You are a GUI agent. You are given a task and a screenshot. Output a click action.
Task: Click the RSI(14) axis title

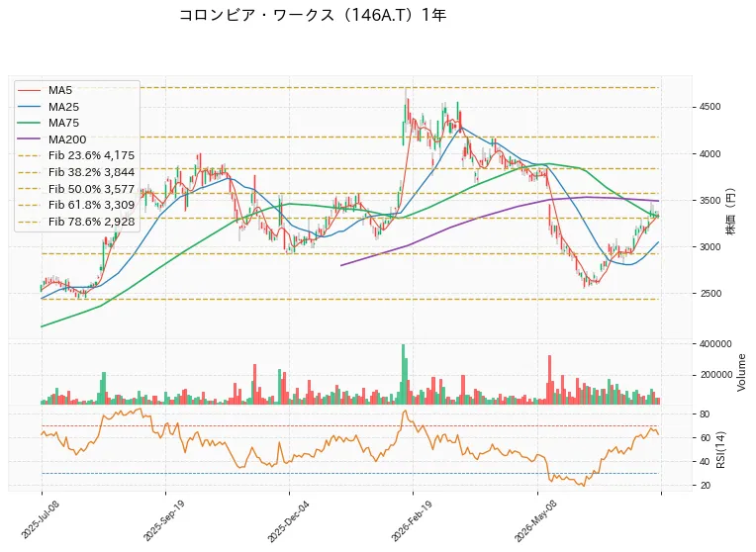(x=720, y=450)
